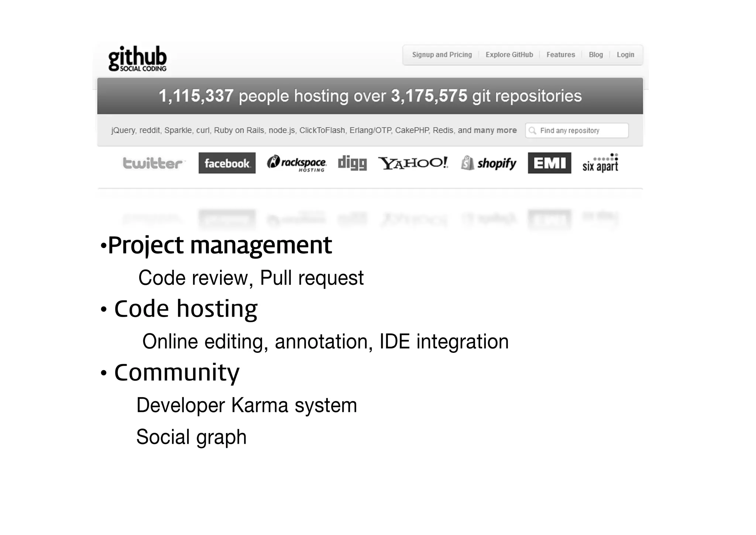Visit the Blog link in navigation
Screen dimensions: 756x535
pos(596,55)
